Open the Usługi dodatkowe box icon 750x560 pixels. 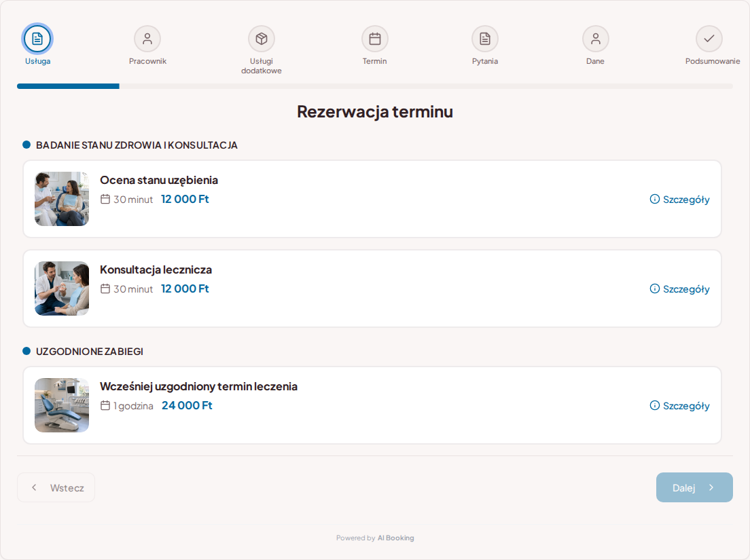[x=261, y=39]
